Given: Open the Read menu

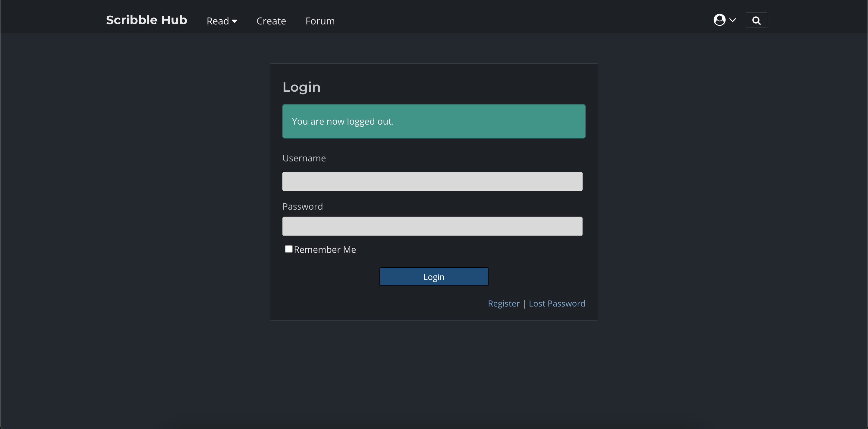Looking at the screenshot, I should point(218,21).
